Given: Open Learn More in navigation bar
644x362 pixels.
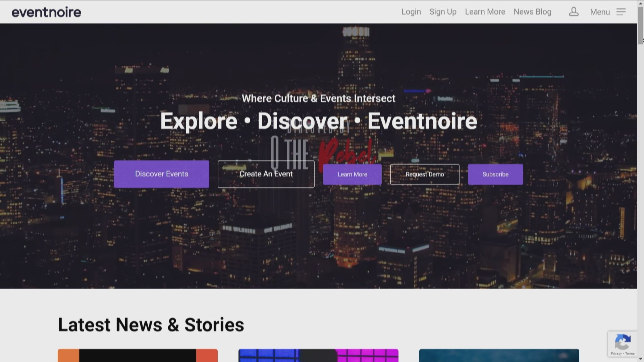Looking at the screenshot, I should coord(485,12).
